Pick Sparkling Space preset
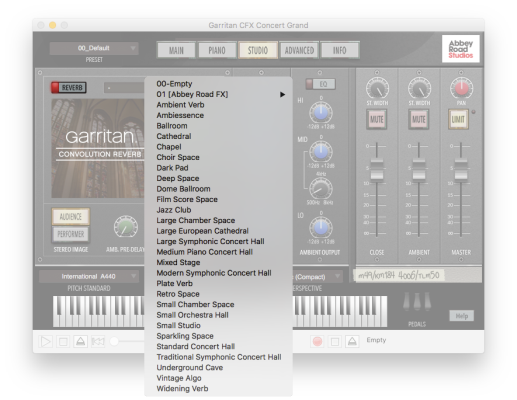The height and width of the screenshot is (400, 517). point(218,336)
